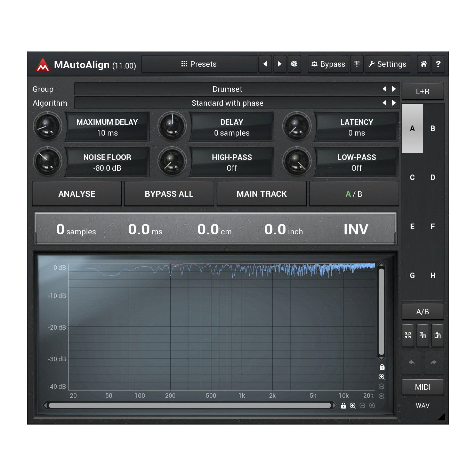Viewport: 476px width, 476px height.
Task: Zoom in the graph's vertical axis
Action: pyautogui.click(x=381, y=377)
